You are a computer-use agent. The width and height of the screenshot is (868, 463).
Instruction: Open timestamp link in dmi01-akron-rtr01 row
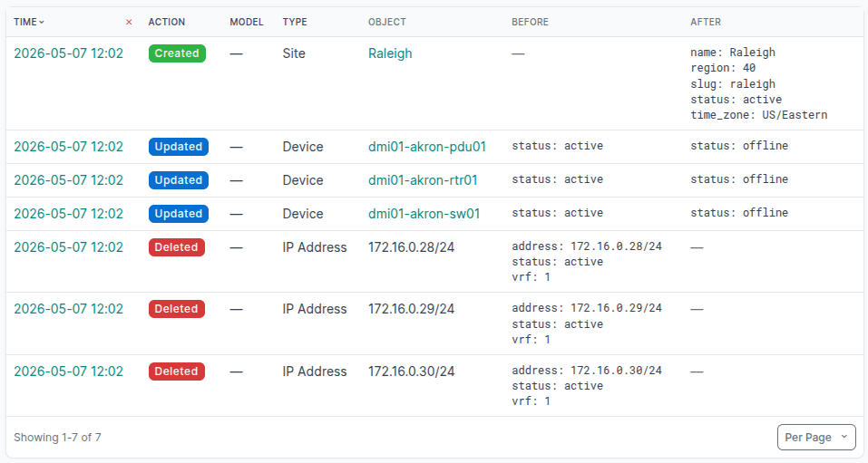pyautogui.click(x=69, y=180)
